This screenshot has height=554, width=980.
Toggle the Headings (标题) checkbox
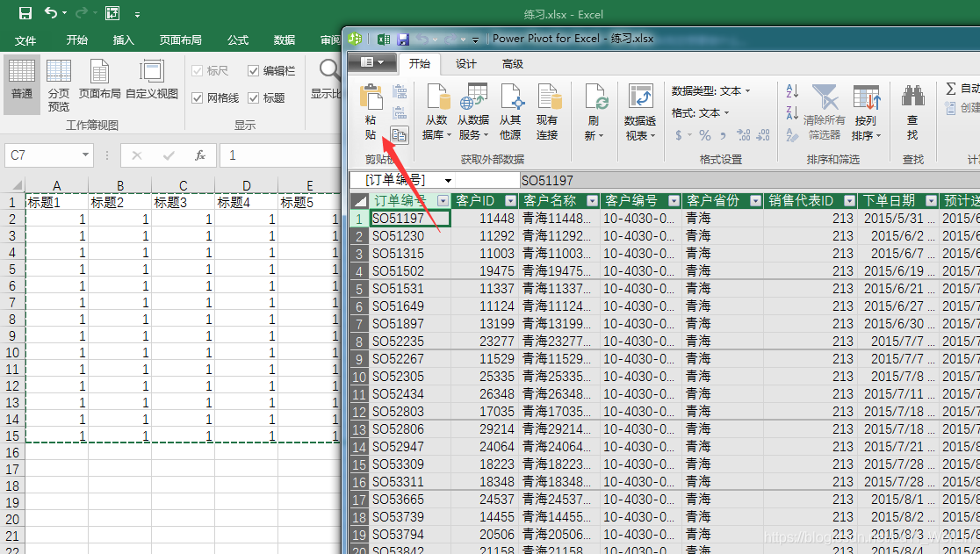point(265,98)
